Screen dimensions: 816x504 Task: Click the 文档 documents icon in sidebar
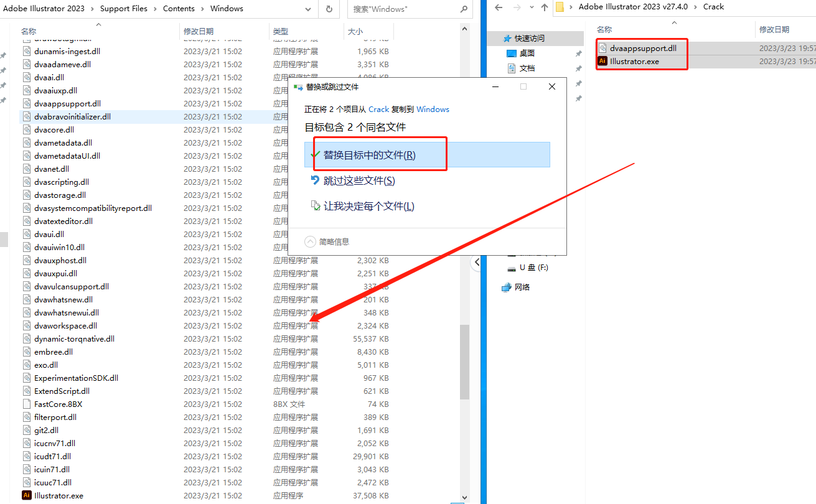[512, 68]
